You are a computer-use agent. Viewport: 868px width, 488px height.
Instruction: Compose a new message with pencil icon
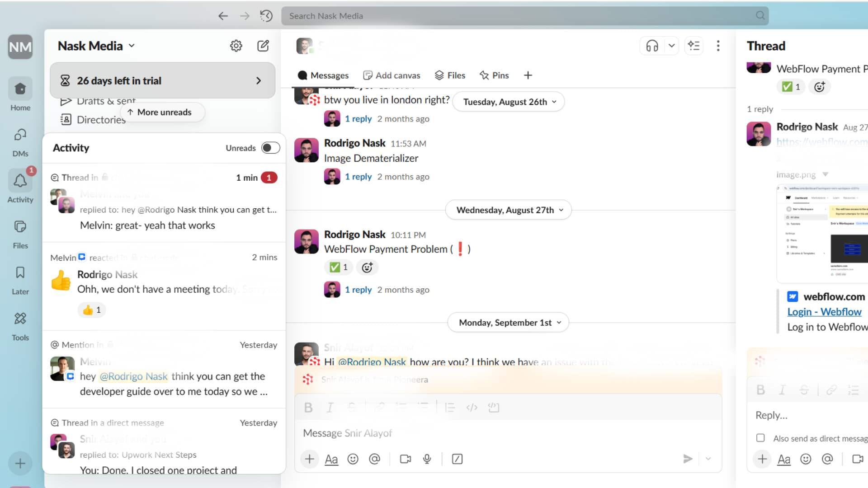point(263,46)
